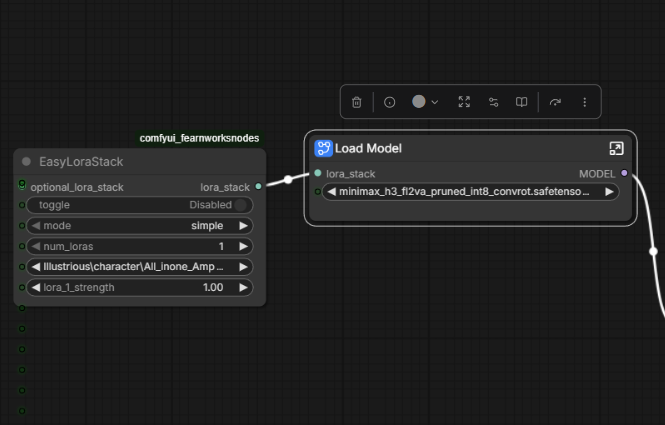Screen dimensions: 665x425
Task: Click the Load Model subgraph icon
Action: tap(323, 148)
